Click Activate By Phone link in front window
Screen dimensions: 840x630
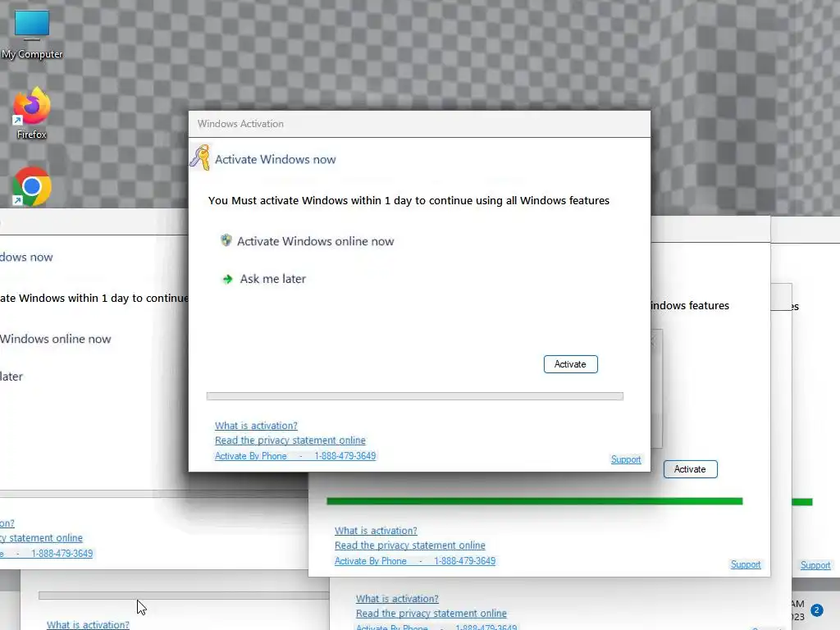click(295, 456)
